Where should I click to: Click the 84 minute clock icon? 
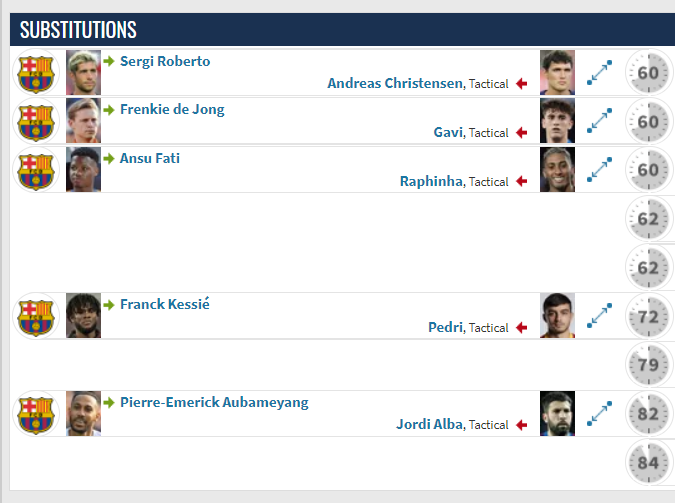point(648,463)
